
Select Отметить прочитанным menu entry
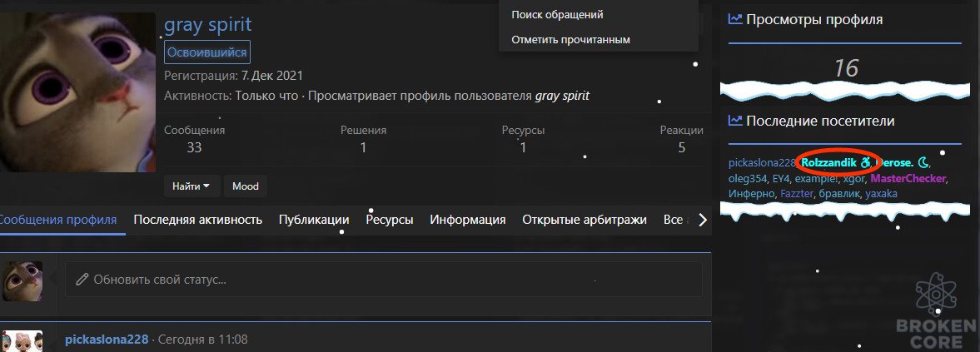pos(570,39)
